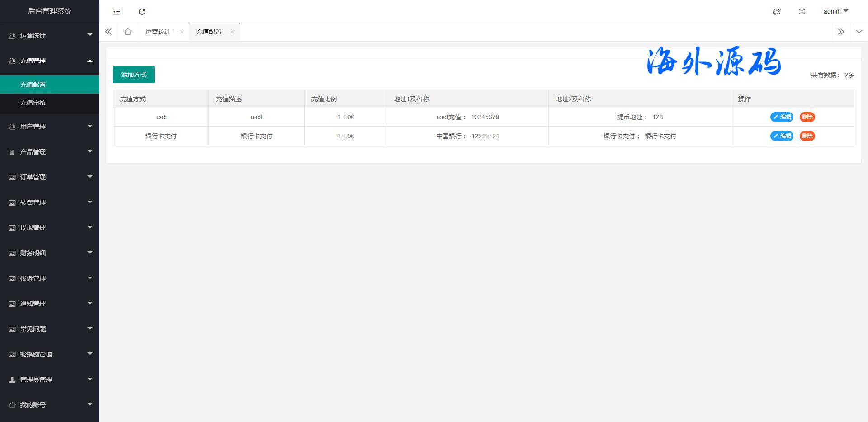Expand the 用户管理 sidebar menu

pyautogui.click(x=50, y=127)
